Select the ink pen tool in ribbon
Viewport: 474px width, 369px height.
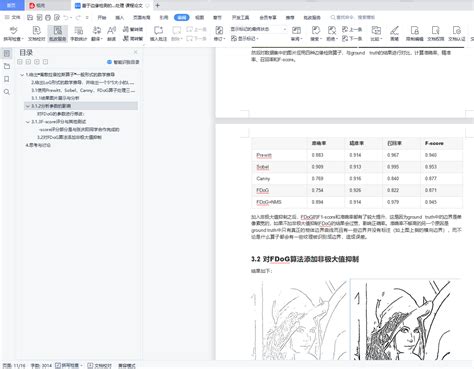(x=394, y=34)
